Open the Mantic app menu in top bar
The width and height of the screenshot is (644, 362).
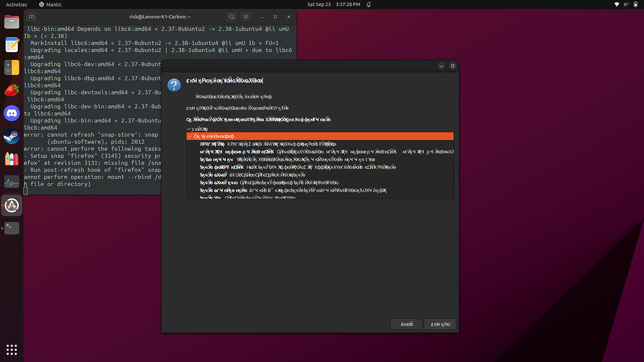click(x=50, y=4)
